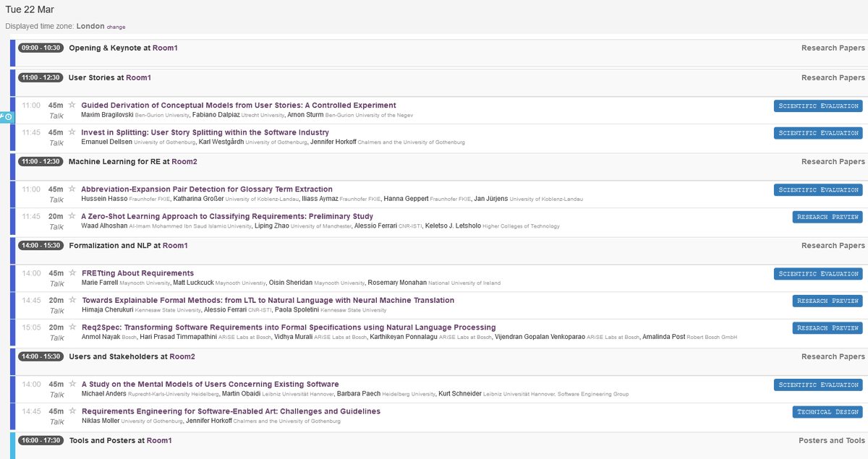Image resolution: width=868 pixels, height=459 pixels.
Task: Open author Emanuel Dellsen
Action: 107,142
